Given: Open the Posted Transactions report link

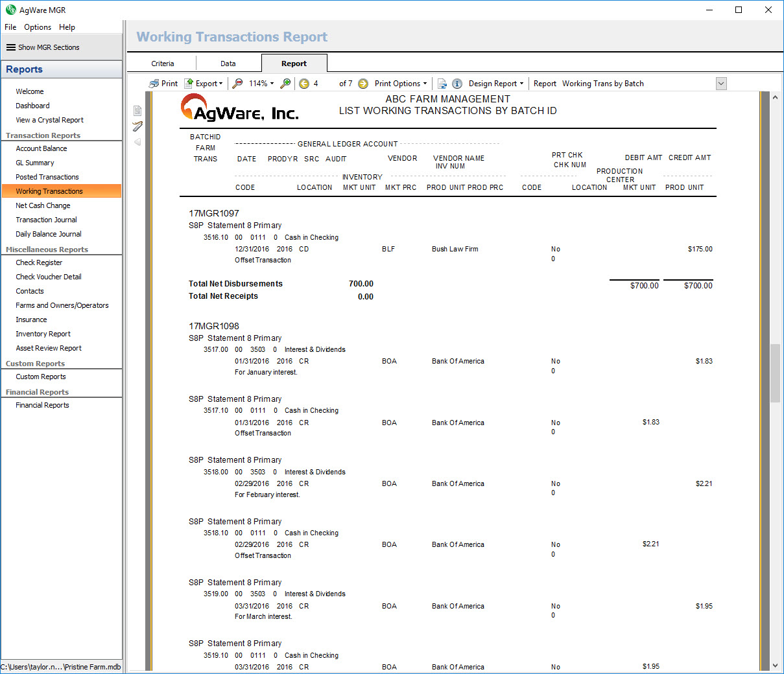Looking at the screenshot, I should coord(47,177).
